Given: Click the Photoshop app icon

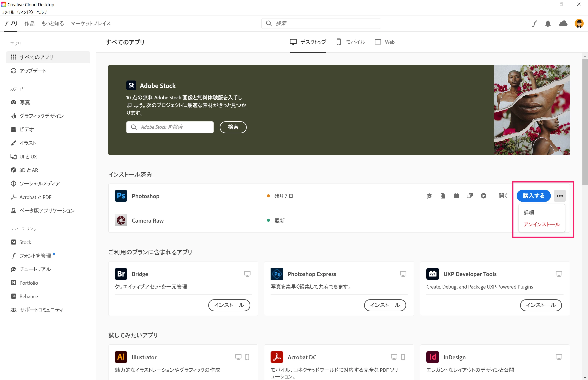Looking at the screenshot, I should 121,196.
